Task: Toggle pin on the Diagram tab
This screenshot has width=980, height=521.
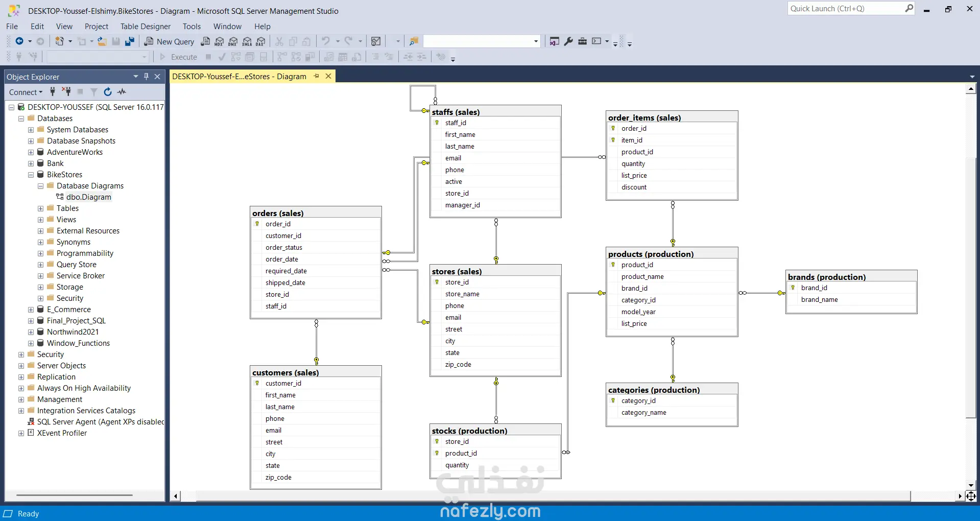Action: (316, 77)
